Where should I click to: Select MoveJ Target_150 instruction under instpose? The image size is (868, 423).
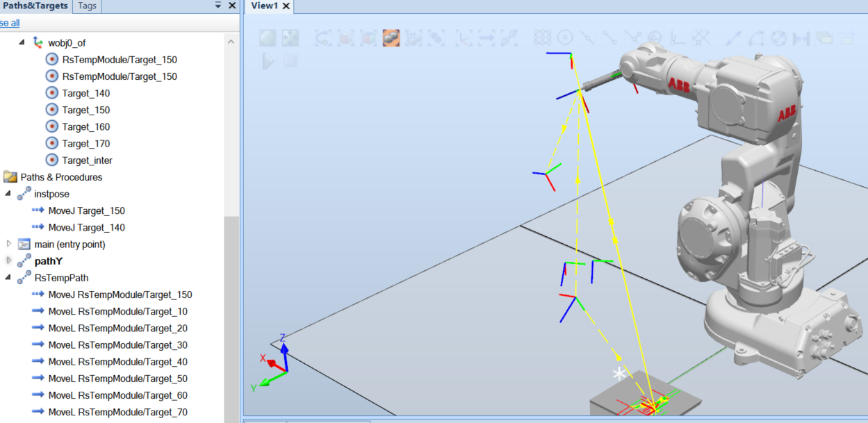pos(87,210)
